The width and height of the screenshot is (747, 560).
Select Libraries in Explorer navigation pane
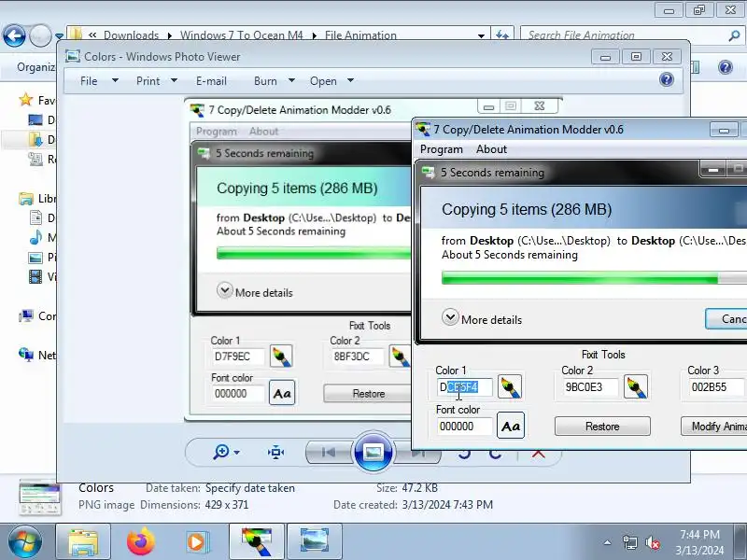point(37,198)
